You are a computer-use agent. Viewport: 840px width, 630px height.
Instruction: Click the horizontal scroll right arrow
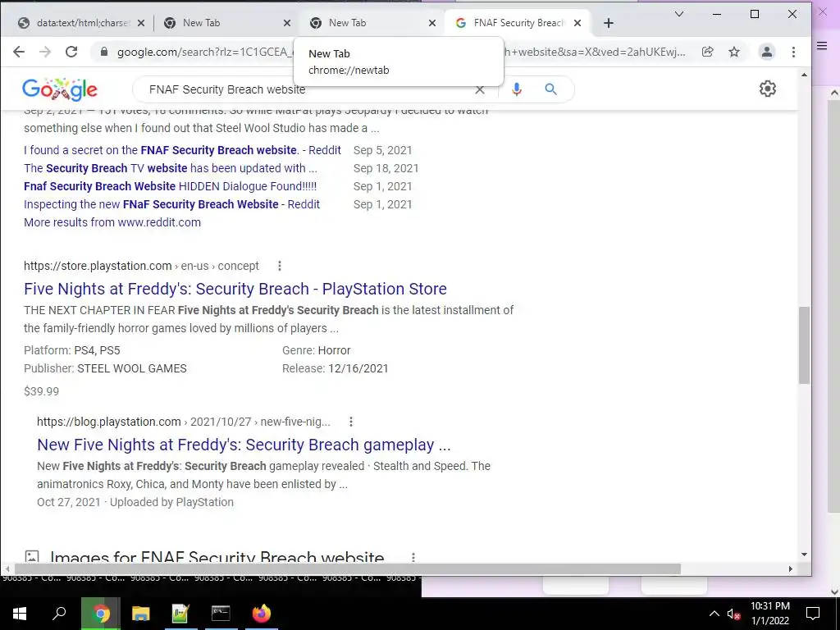(x=790, y=569)
